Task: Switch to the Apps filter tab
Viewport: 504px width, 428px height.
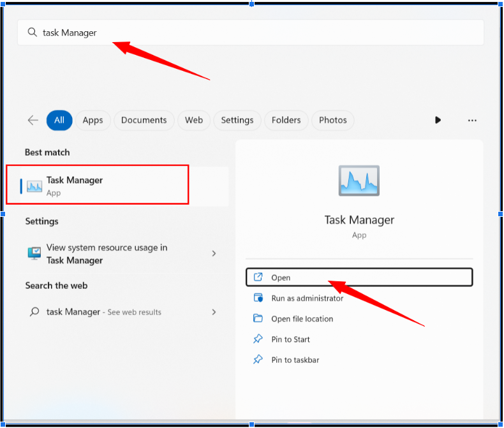Action: 93,120
